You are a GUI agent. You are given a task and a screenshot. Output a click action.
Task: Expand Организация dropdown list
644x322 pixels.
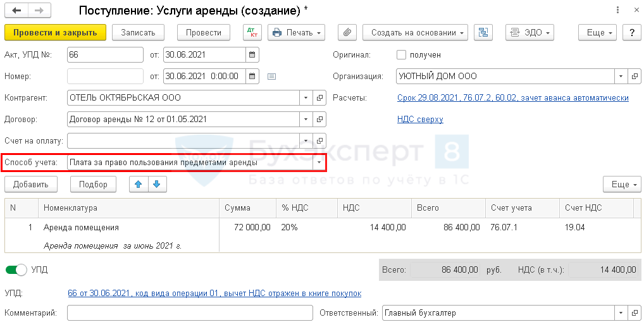click(x=621, y=76)
